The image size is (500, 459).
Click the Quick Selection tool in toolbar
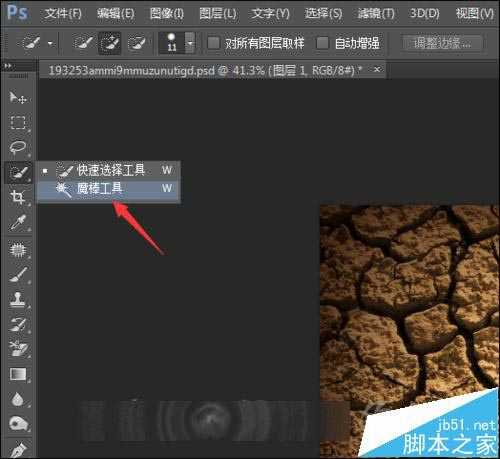point(18,172)
